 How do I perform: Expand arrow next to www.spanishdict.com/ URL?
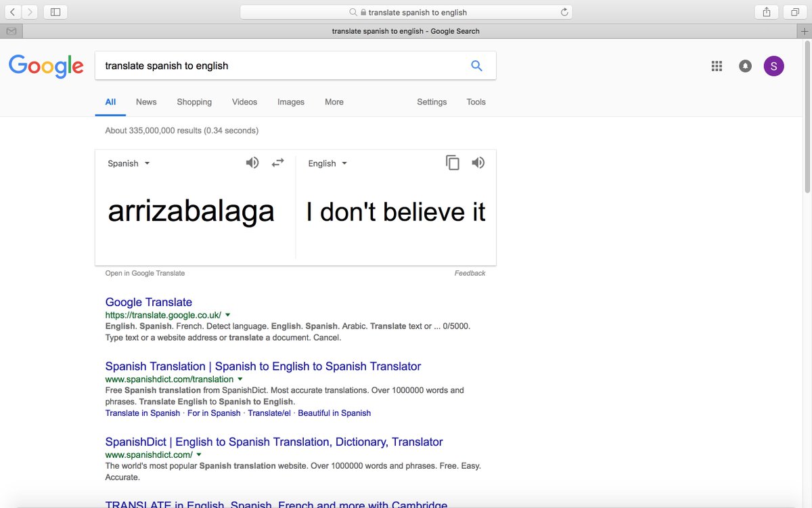tap(199, 454)
